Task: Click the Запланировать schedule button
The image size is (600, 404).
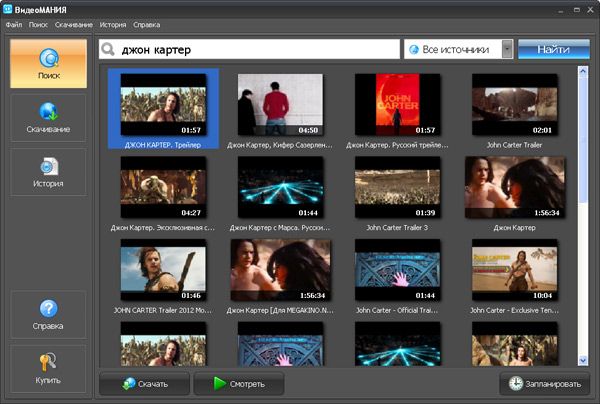Action: (544, 383)
